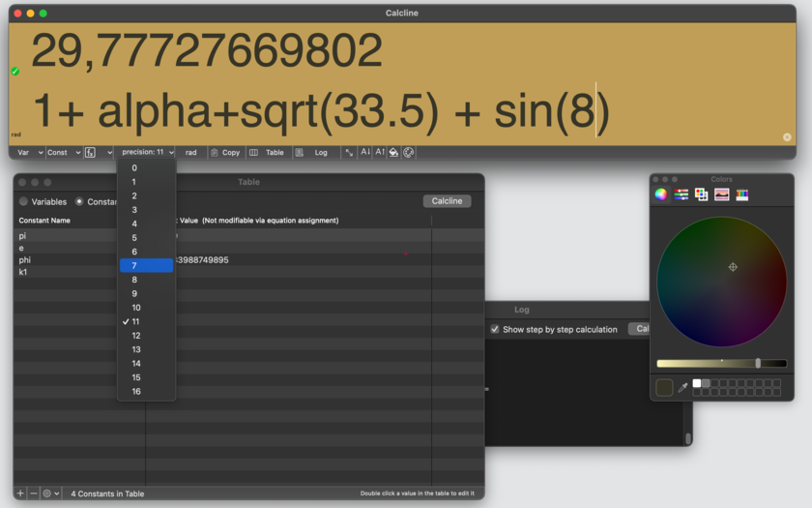Click the Table button label
This screenshot has width=812, height=508.
click(x=275, y=153)
